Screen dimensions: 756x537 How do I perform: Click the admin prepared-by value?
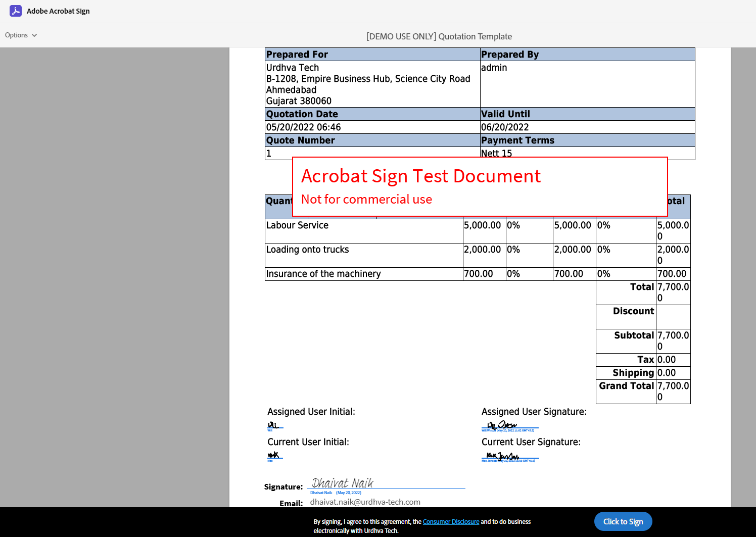[494, 68]
